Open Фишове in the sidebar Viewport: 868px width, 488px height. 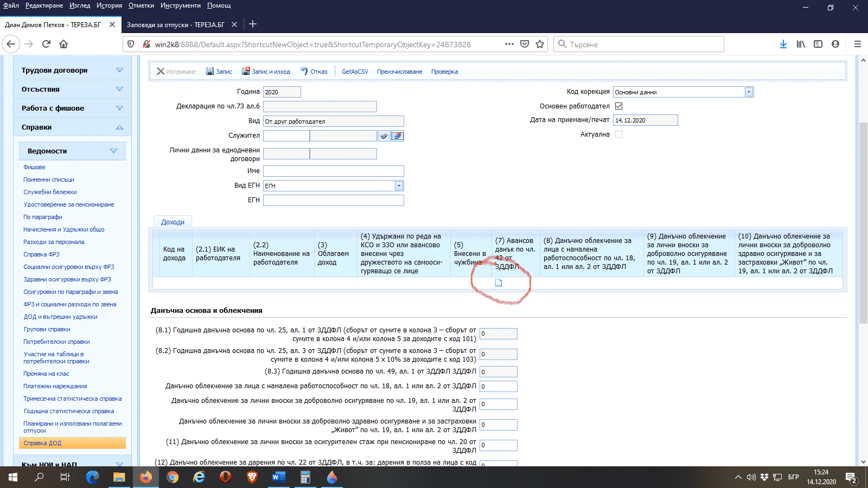tap(34, 167)
